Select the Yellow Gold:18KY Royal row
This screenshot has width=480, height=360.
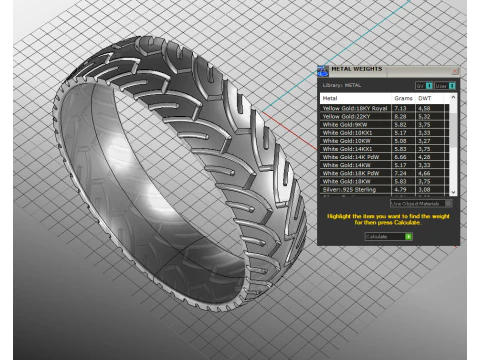385,108
